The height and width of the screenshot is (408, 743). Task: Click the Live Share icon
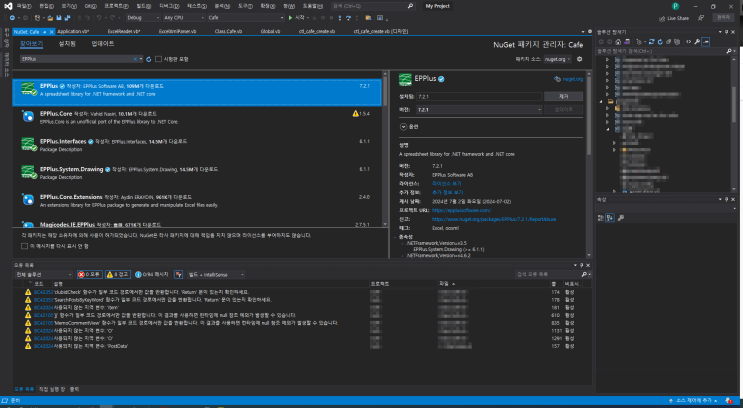[x=661, y=18]
